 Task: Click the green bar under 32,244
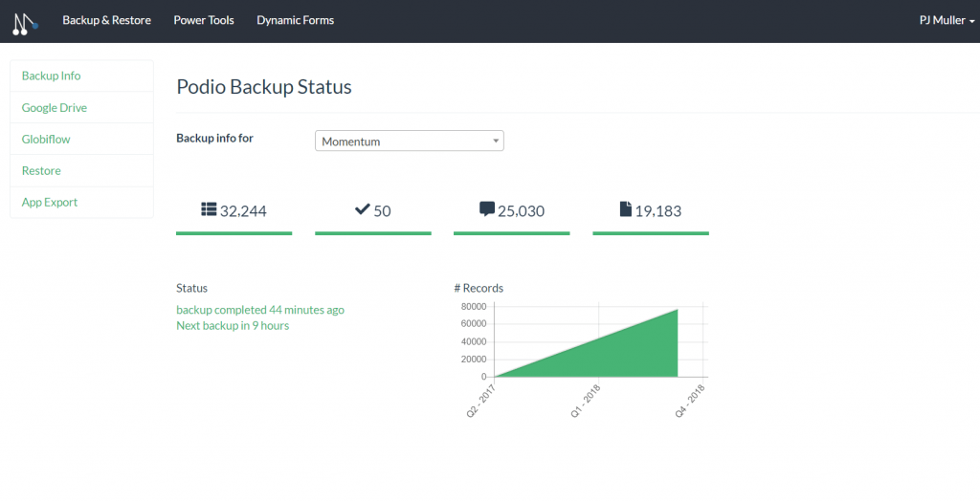tap(234, 232)
